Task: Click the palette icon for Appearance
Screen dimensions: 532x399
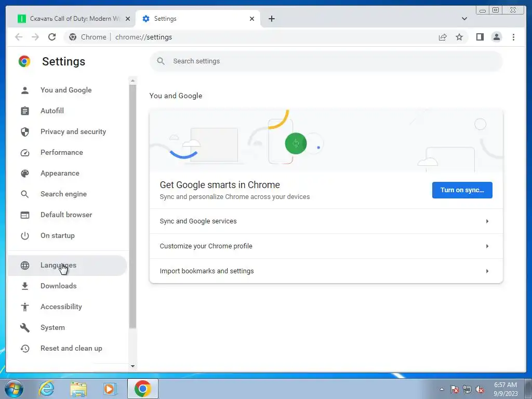Action: point(25,174)
